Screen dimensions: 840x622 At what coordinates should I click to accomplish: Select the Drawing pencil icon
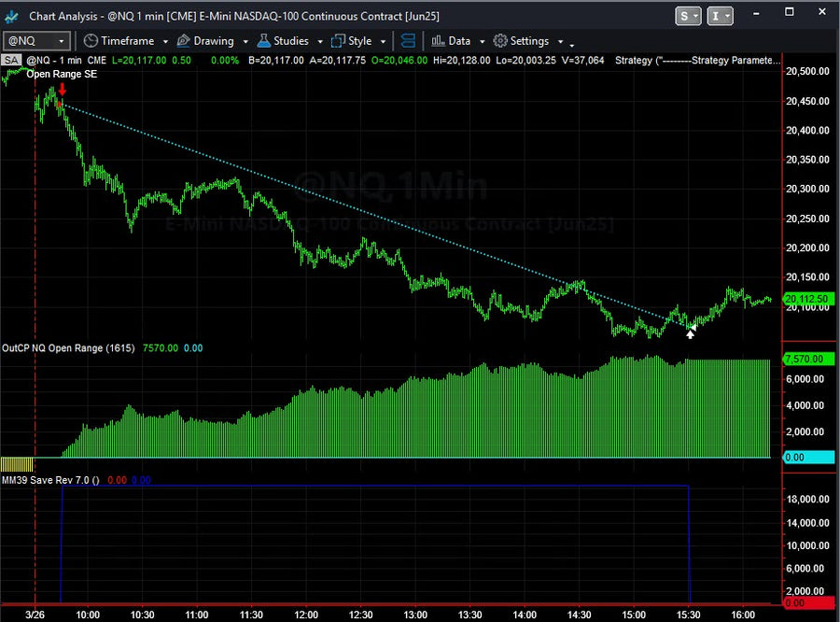click(183, 41)
